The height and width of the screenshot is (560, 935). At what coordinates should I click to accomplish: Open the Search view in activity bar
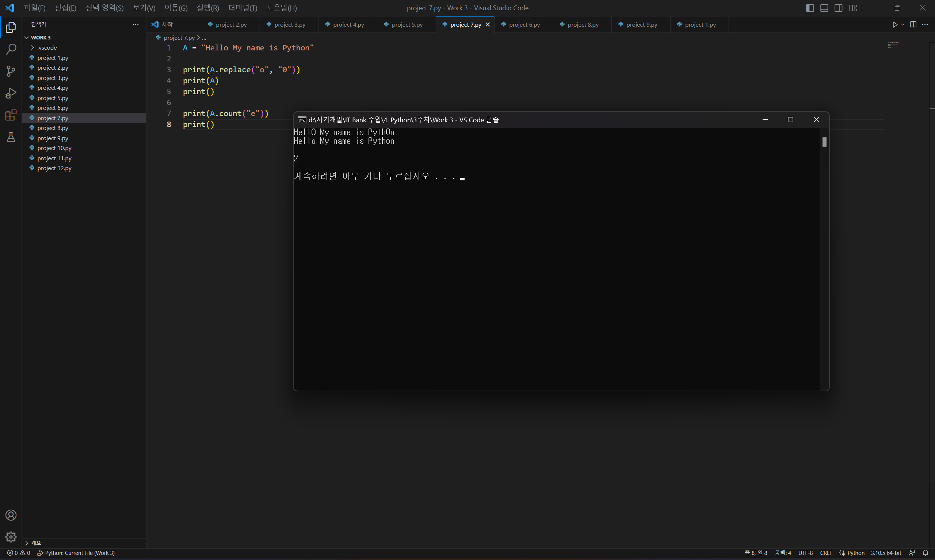[11, 49]
